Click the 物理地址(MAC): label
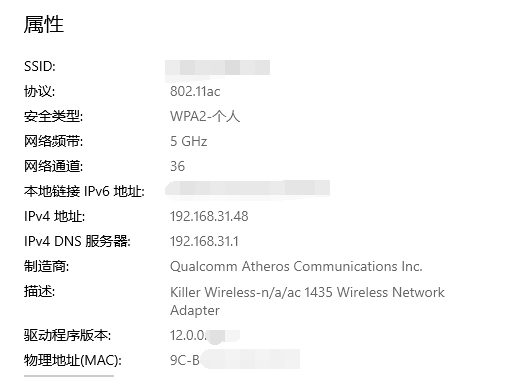525x377 pixels. coord(73,360)
